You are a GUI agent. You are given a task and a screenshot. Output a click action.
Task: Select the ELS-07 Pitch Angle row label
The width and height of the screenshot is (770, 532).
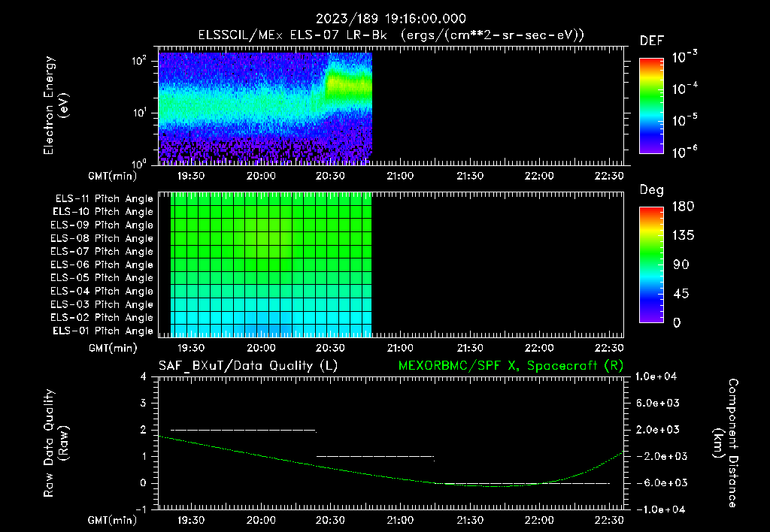pos(102,251)
